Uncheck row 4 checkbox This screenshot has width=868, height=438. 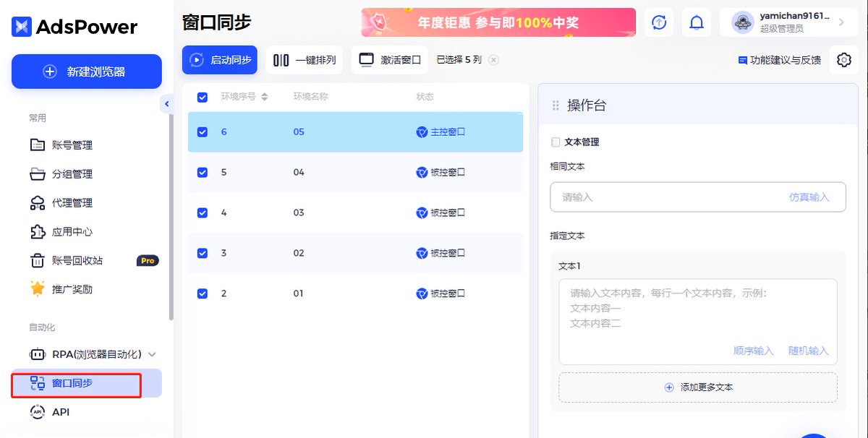[203, 213]
